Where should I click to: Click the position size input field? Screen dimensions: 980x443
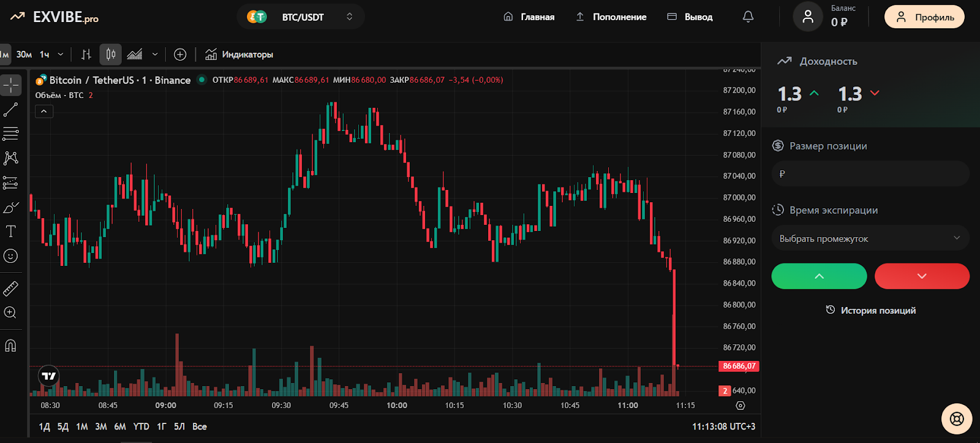(x=870, y=174)
